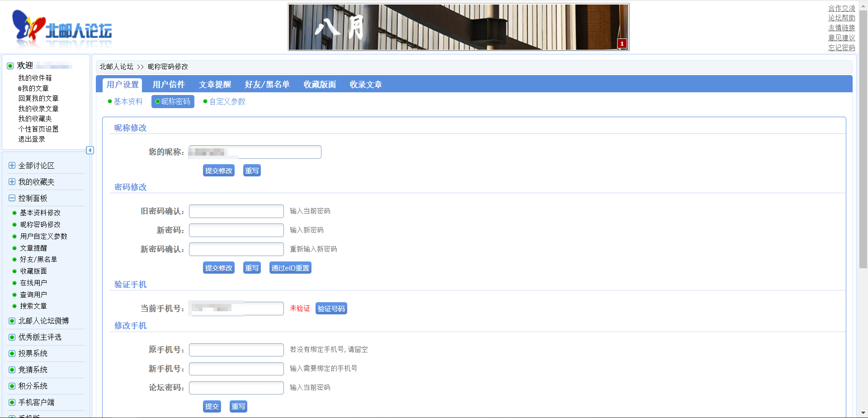Open 好友/黑名单 in 控制面板
Screen dimensions: 868x418
(38, 259)
